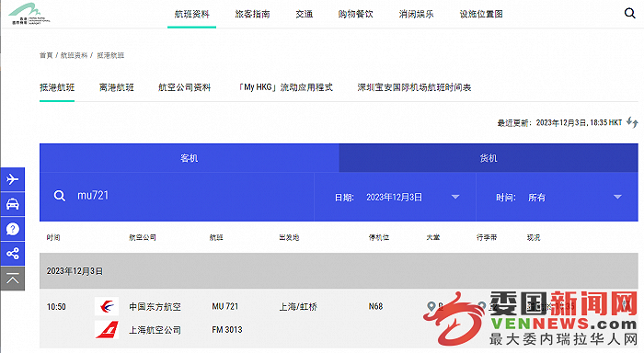Click the 大堂 column header
This screenshot has width=644, height=353.
click(433, 237)
